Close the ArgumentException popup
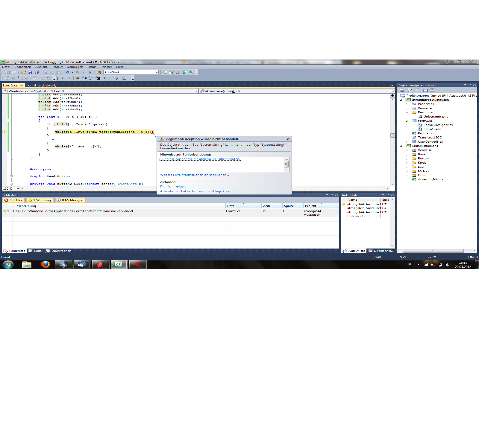 click(288, 139)
